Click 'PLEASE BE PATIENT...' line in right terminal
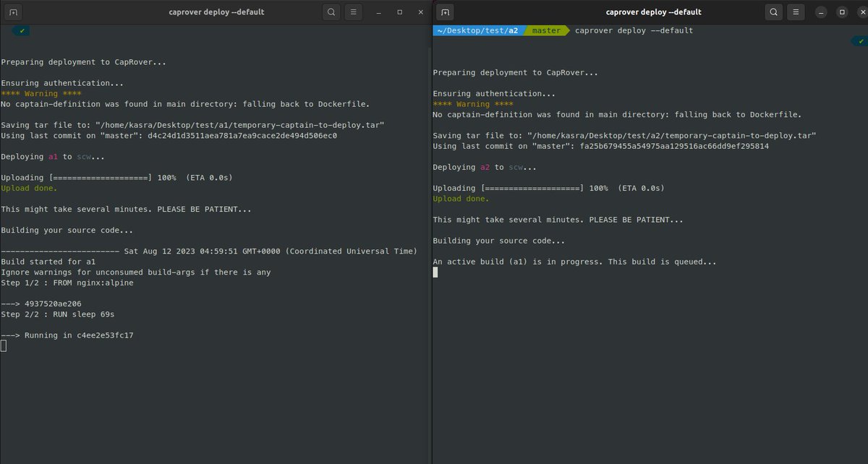The width and height of the screenshot is (868, 464). point(558,220)
